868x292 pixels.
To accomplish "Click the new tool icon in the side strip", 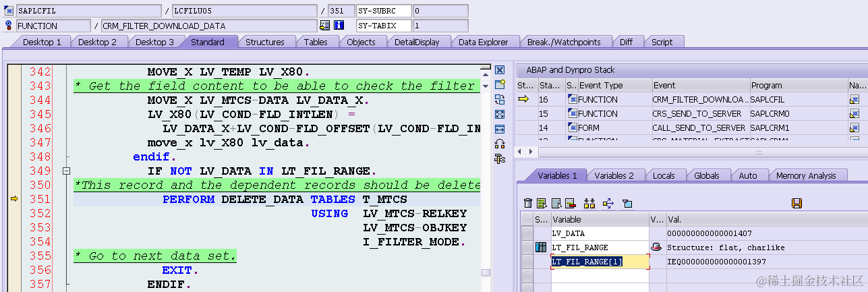I will coord(500,84).
